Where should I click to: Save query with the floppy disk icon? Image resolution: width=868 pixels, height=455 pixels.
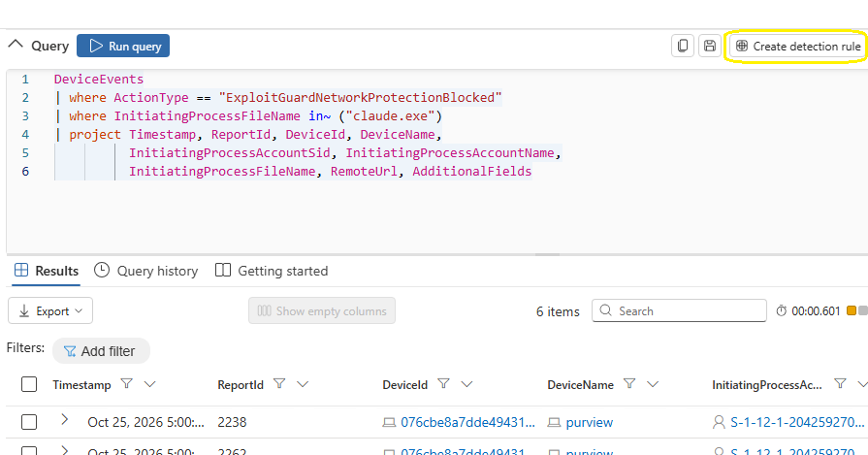tap(710, 46)
